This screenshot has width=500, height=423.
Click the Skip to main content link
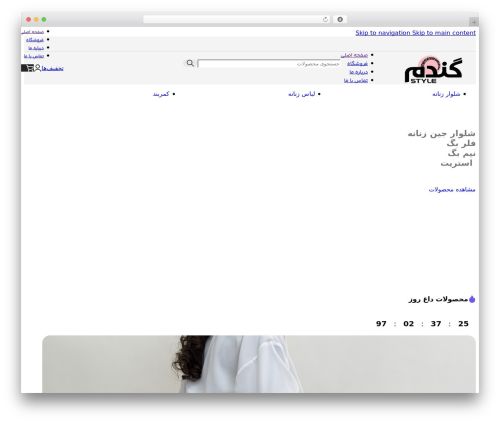click(x=444, y=33)
